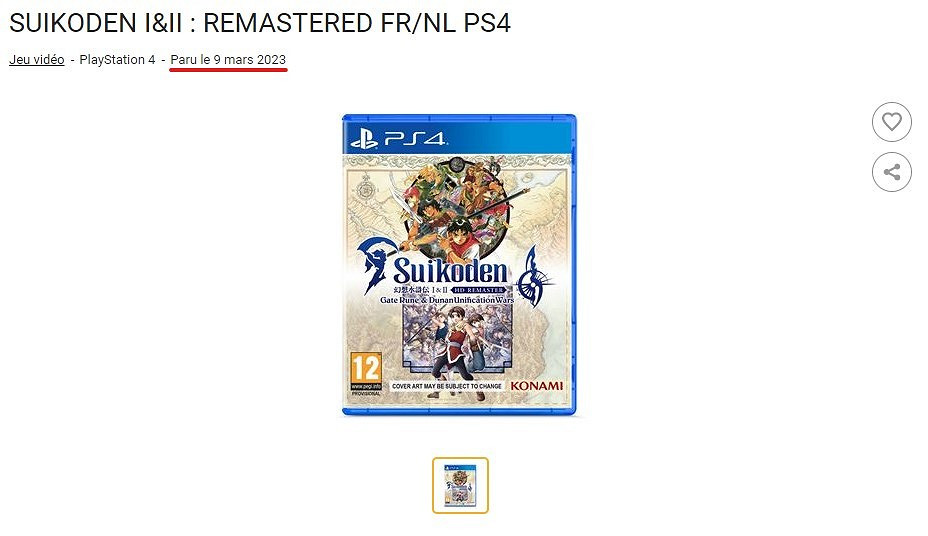928x536 pixels.
Task: Click the PEGI 12 rating badge
Action: click(366, 373)
